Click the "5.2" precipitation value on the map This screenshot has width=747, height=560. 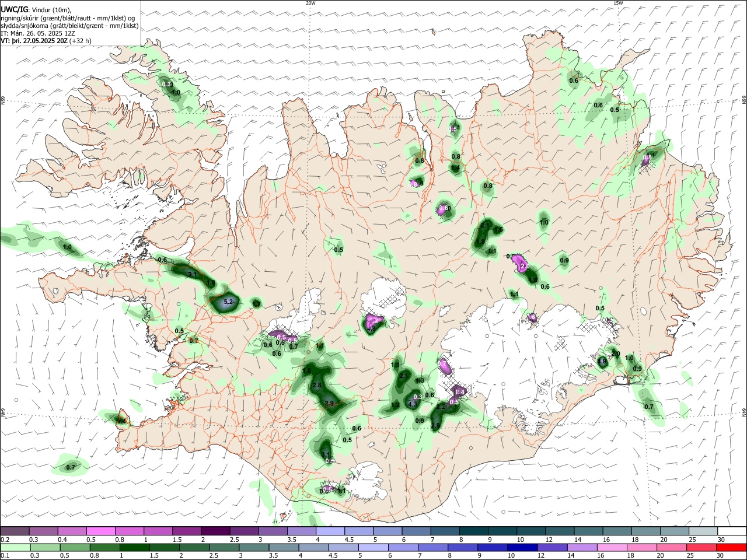tap(229, 302)
